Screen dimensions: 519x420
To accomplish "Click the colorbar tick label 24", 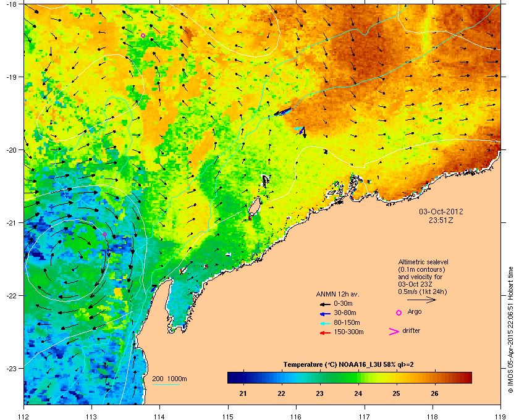I will (x=358, y=393).
